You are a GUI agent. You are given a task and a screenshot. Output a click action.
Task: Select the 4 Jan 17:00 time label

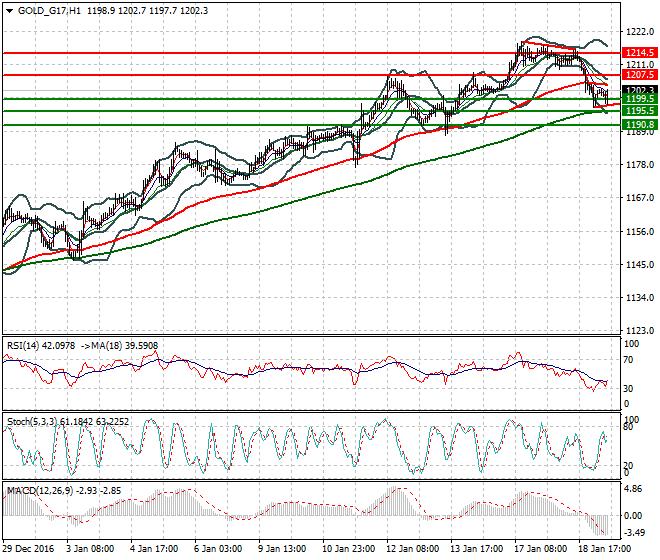[x=154, y=549]
